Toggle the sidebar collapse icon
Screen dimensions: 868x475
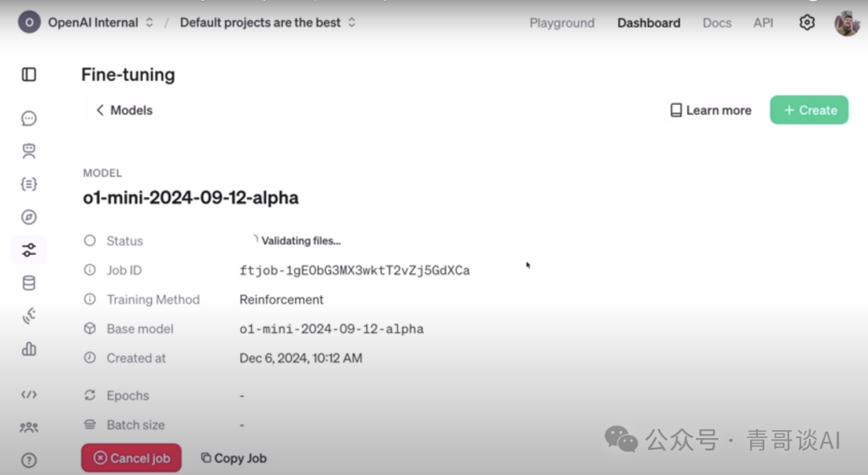pos(29,75)
